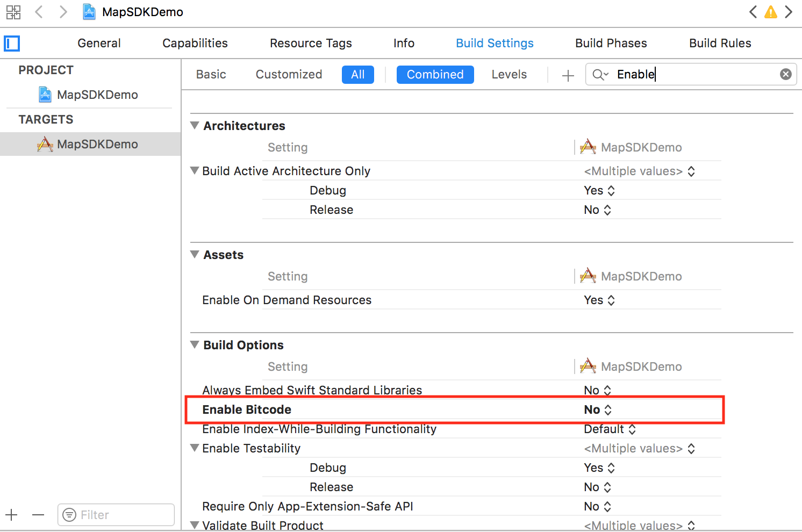This screenshot has width=802, height=532.
Task: Add a new target with plus button
Action: [12, 515]
